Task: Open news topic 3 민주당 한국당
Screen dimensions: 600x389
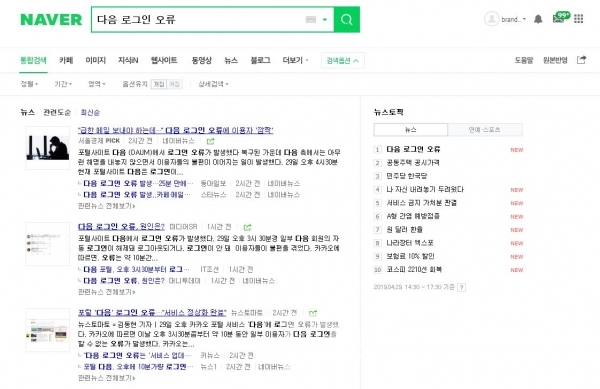Action: [x=406, y=176]
